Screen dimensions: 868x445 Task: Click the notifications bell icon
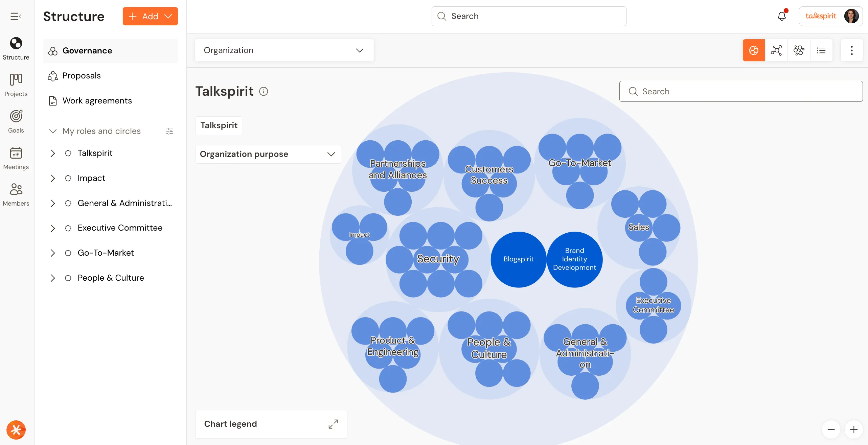(x=782, y=16)
